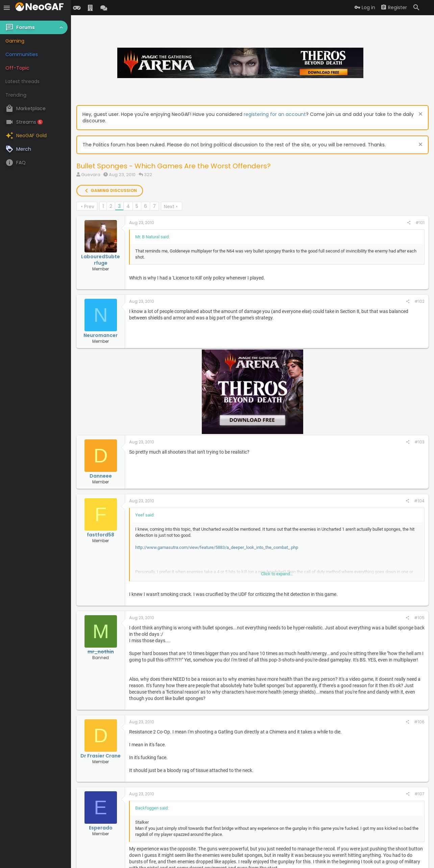Image resolution: width=434 pixels, height=868 pixels.
Task: Open post number #103 permalink
Action: coord(419,442)
